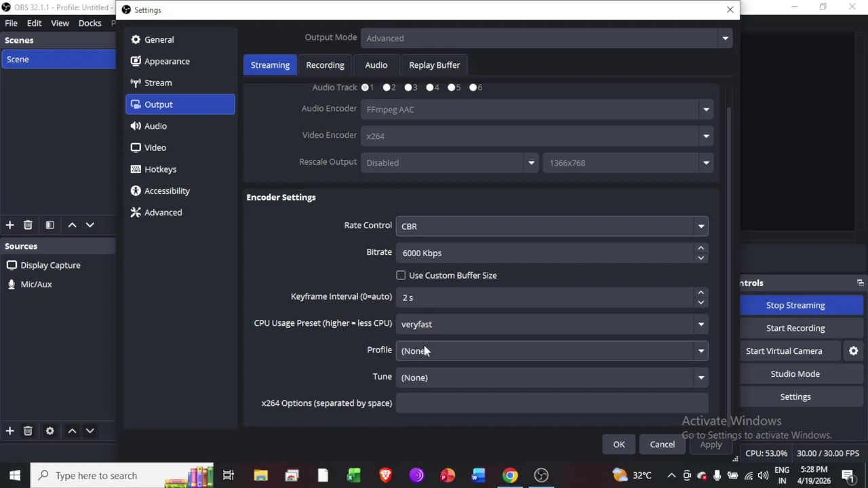868x488 pixels.
Task: Open the Tune dropdown
Action: (552, 378)
